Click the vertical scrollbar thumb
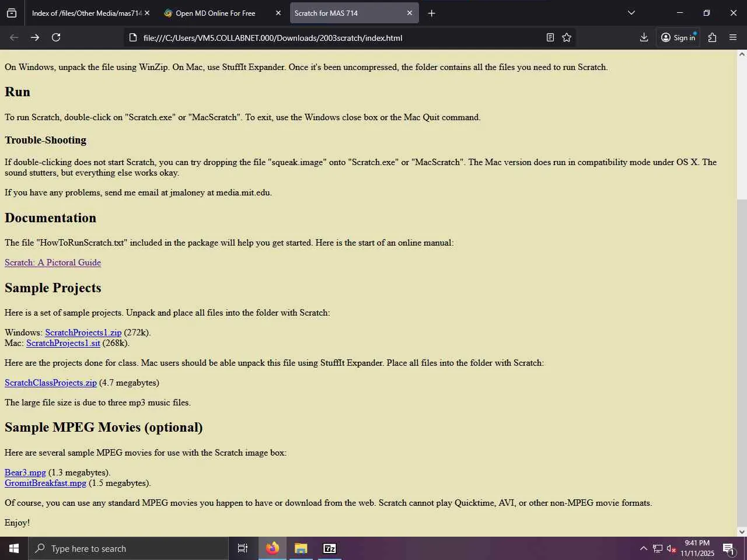This screenshot has width=747, height=560. click(742, 362)
